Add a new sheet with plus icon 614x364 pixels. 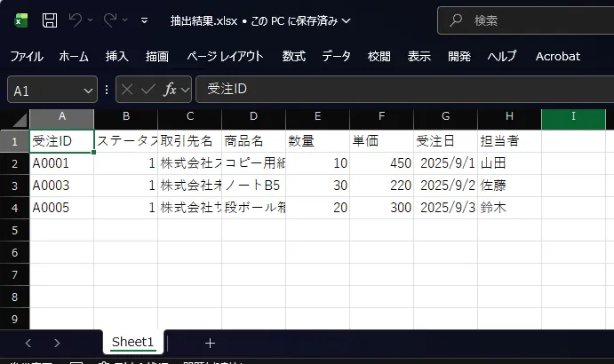[x=210, y=343]
